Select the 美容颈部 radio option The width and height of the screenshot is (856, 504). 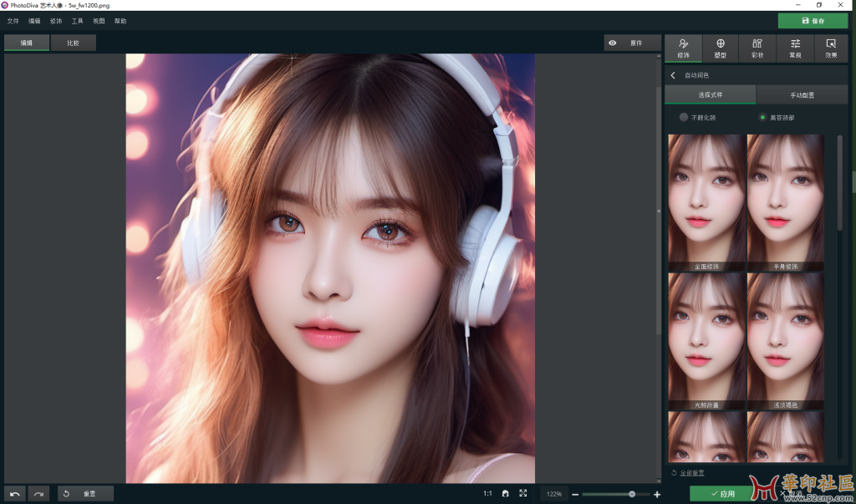click(x=762, y=117)
